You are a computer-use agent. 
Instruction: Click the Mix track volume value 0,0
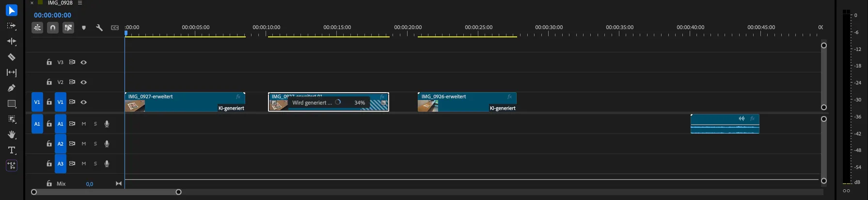coord(90,184)
